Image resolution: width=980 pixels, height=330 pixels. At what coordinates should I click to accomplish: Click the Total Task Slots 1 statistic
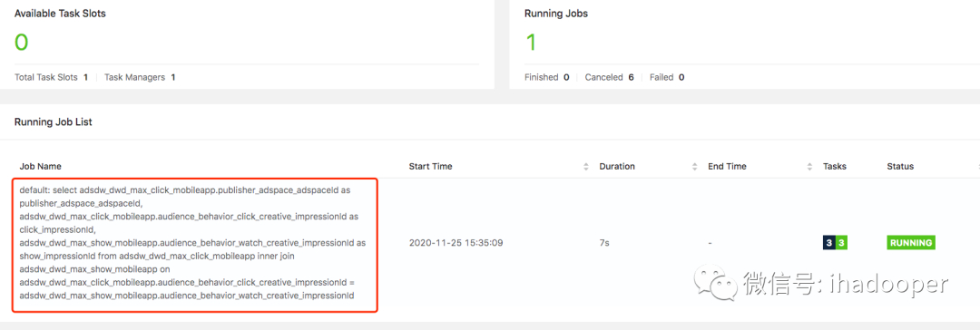pyautogui.click(x=51, y=77)
